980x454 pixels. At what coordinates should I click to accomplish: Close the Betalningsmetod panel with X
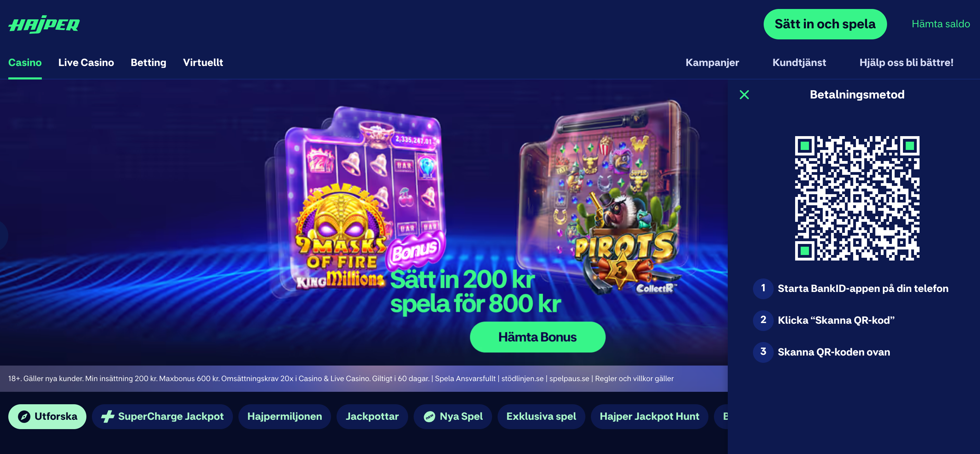[744, 95]
